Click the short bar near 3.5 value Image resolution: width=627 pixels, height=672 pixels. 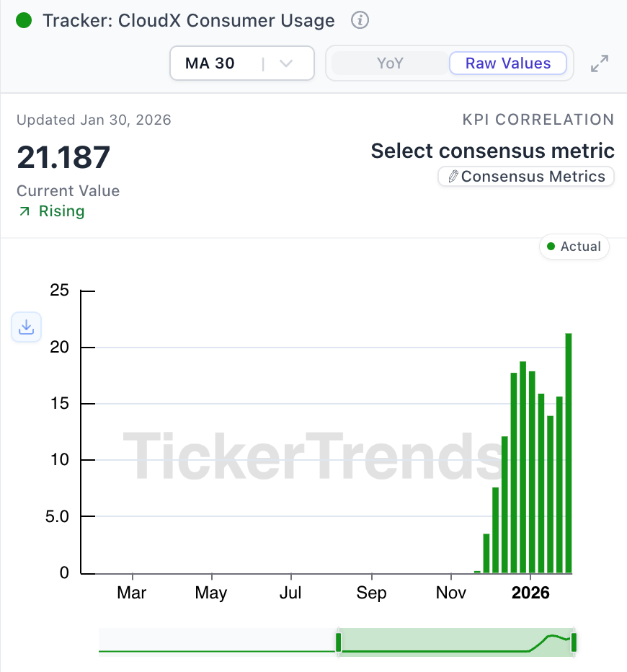(x=486, y=553)
